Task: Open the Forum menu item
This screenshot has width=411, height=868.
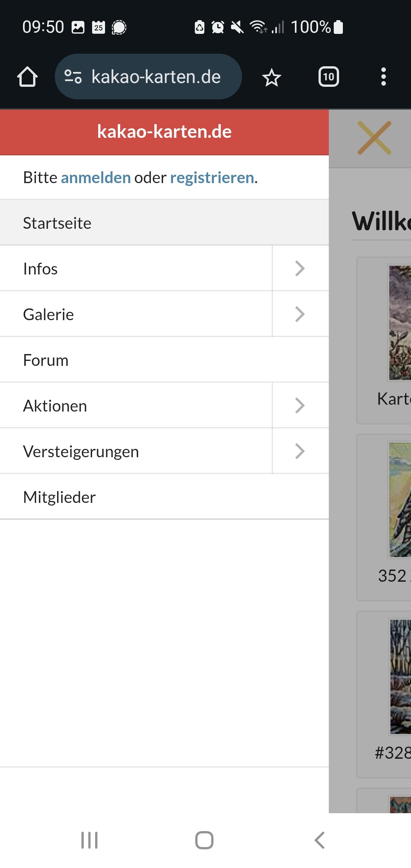Action: (x=46, y=360)
